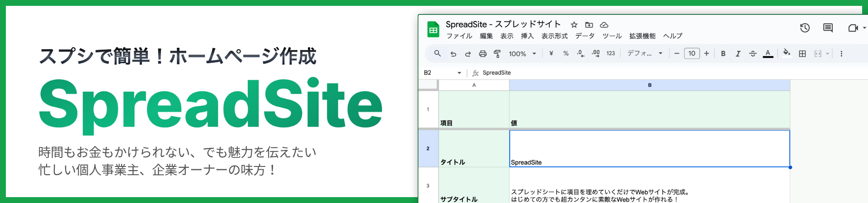Select column B header

pos(650,85)
